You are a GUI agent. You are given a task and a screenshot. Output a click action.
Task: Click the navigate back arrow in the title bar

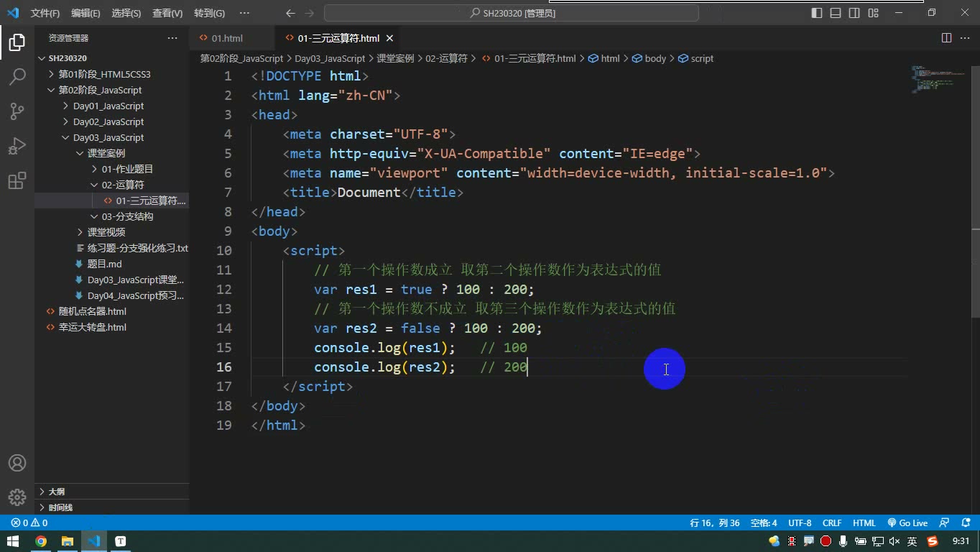tap(290, 13)
